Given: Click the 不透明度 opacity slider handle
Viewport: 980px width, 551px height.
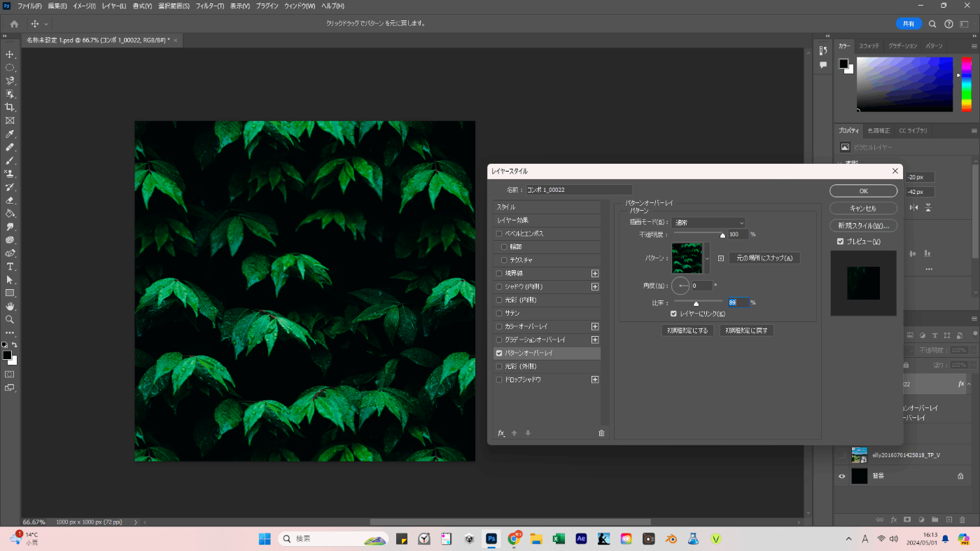Looking at the screenshot, I should pos(722,235).
